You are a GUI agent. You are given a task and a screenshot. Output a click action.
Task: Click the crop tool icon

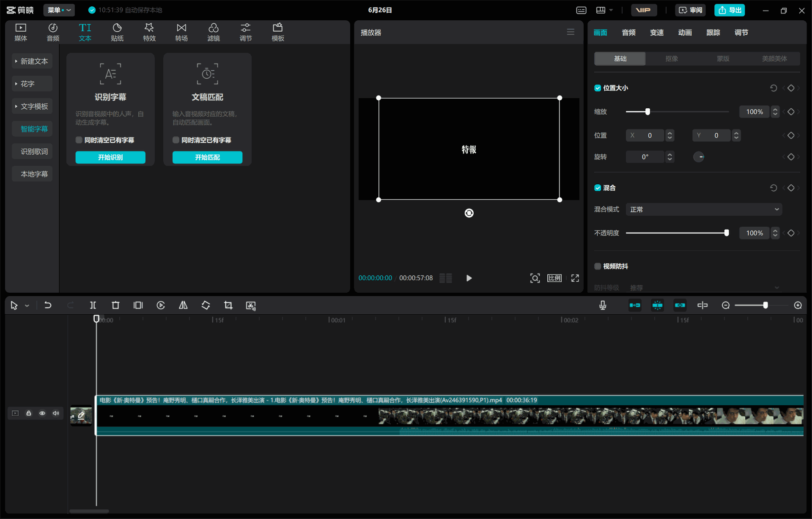click(228, 305)
